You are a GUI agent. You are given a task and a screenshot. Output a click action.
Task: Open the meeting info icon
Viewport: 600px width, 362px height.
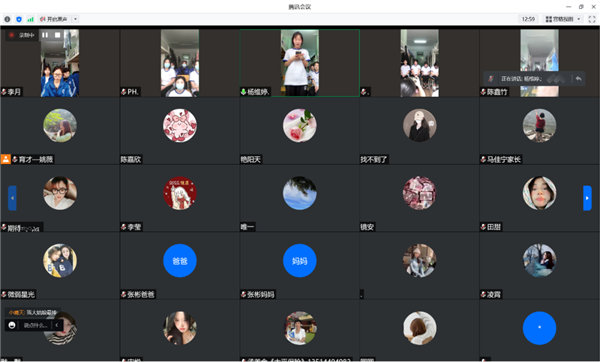(x=7, y=19)
